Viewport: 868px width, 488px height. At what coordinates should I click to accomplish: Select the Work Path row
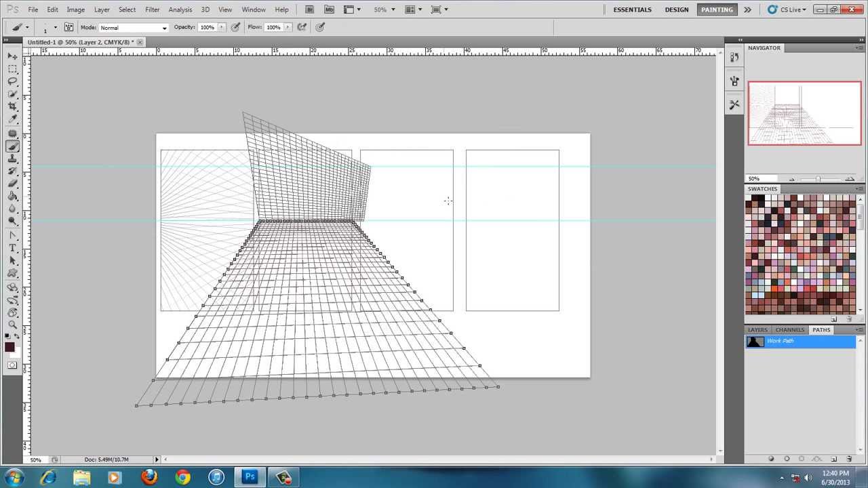pyautogui.click(x=801, y=342)
